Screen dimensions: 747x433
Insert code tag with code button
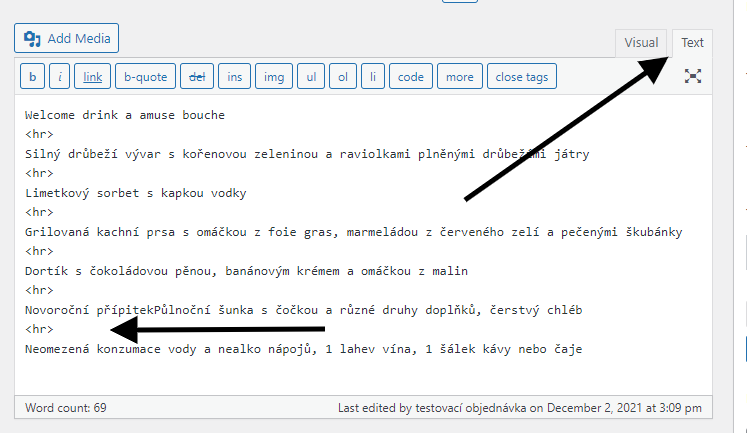(410, 77)
